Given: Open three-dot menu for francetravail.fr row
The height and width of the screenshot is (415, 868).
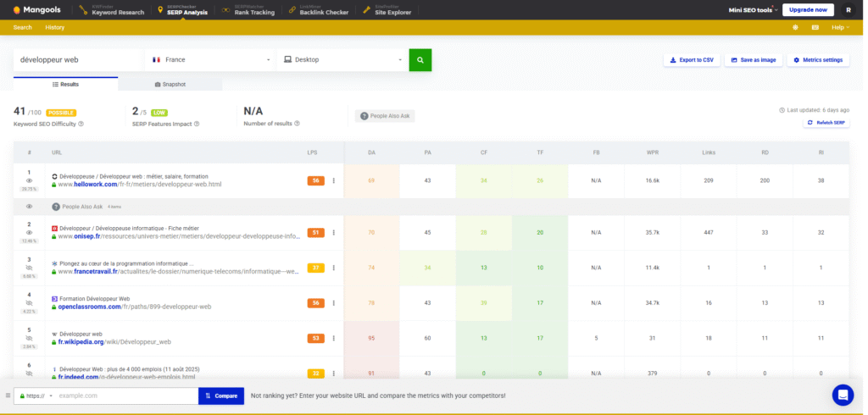Looking at the screenshot, I should point(333,268).
